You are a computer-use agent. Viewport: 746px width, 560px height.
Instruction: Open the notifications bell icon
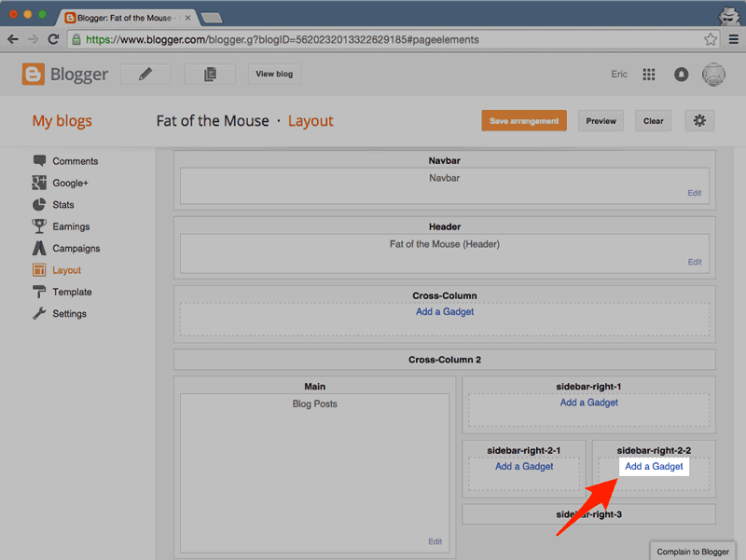(682, 75)
